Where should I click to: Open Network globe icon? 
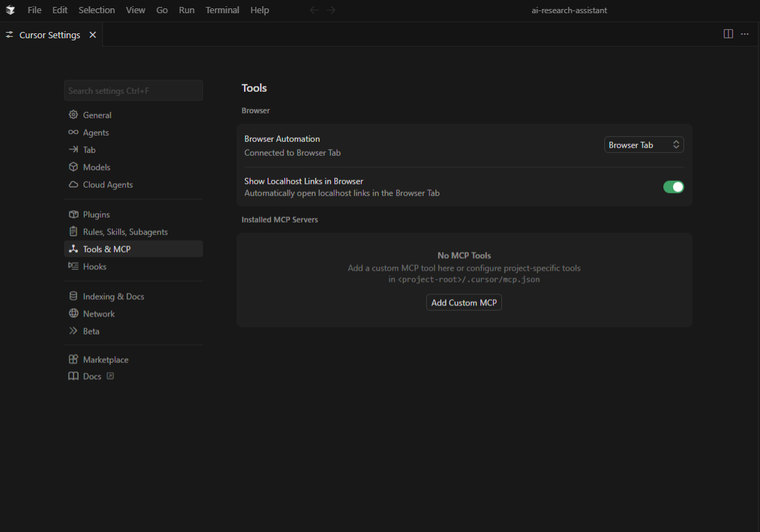73,314
